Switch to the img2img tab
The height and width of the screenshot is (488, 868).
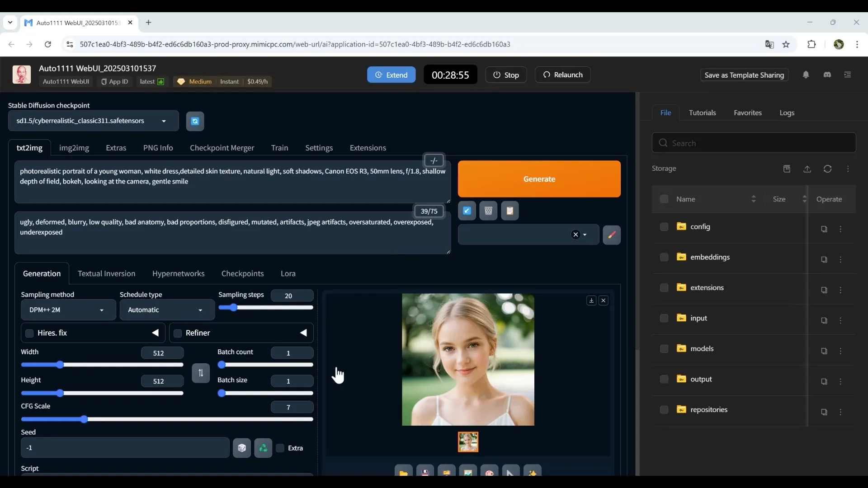coord(74,148)
